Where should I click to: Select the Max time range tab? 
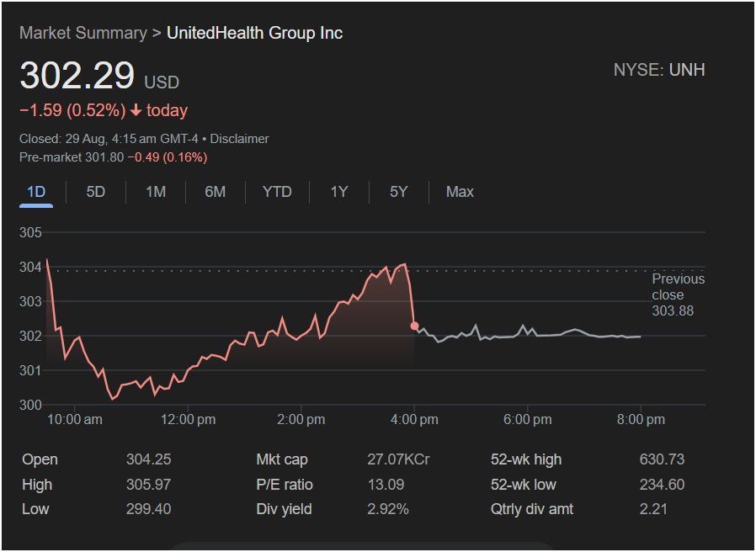click(460, 192)
